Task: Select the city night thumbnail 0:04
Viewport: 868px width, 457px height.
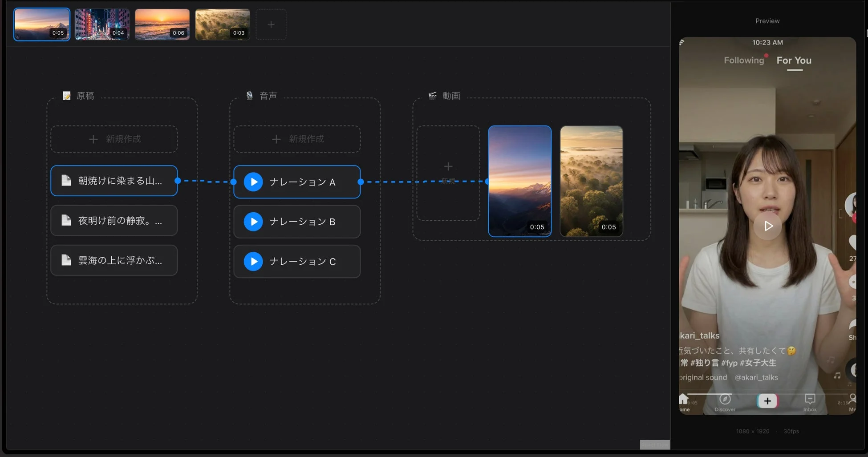Action: click(x=102, y=24)
